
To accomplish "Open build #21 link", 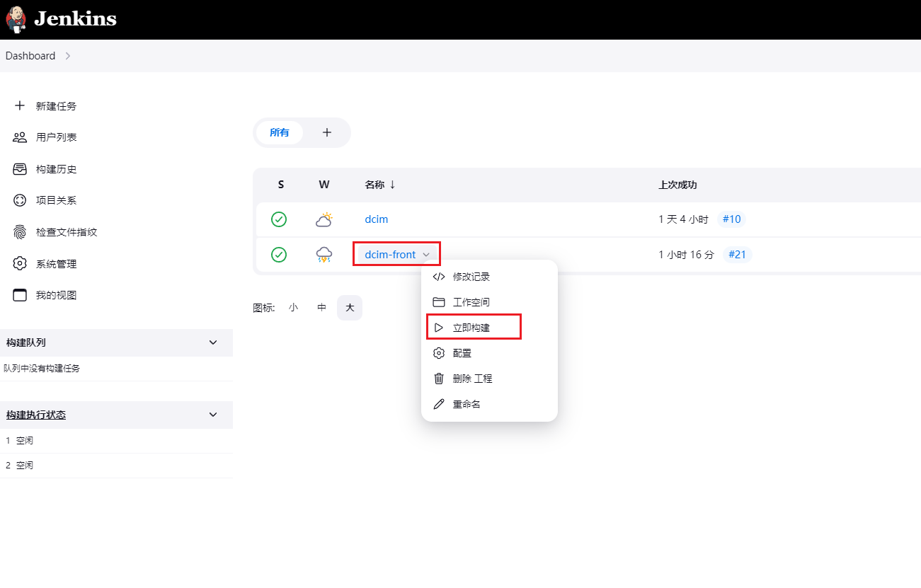I will pyautogui.click(x=738, y=255).
